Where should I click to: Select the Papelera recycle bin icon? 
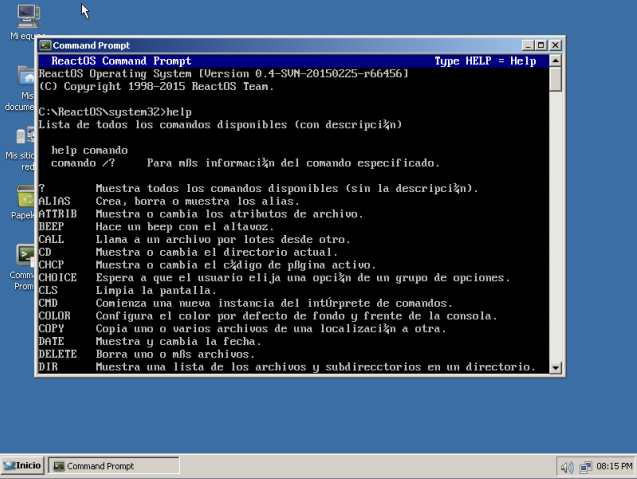(26, 197)
